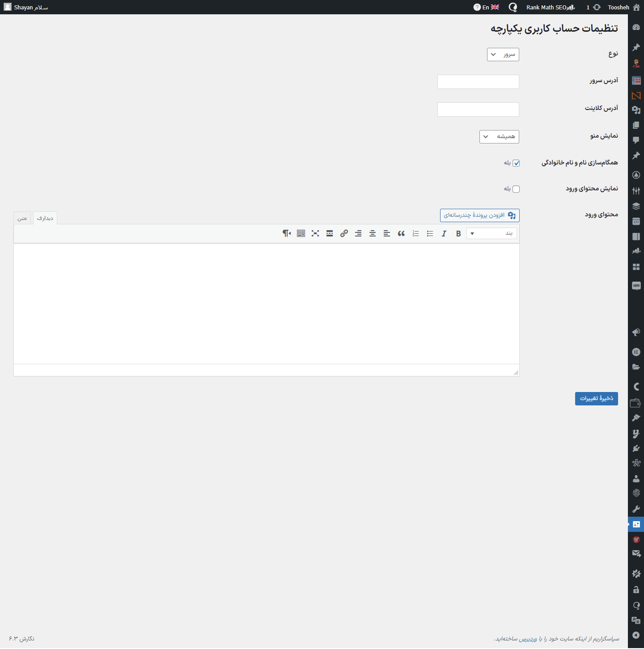
Task: Open the menu display dropdown showing همیشه
Action: [499, 137]
